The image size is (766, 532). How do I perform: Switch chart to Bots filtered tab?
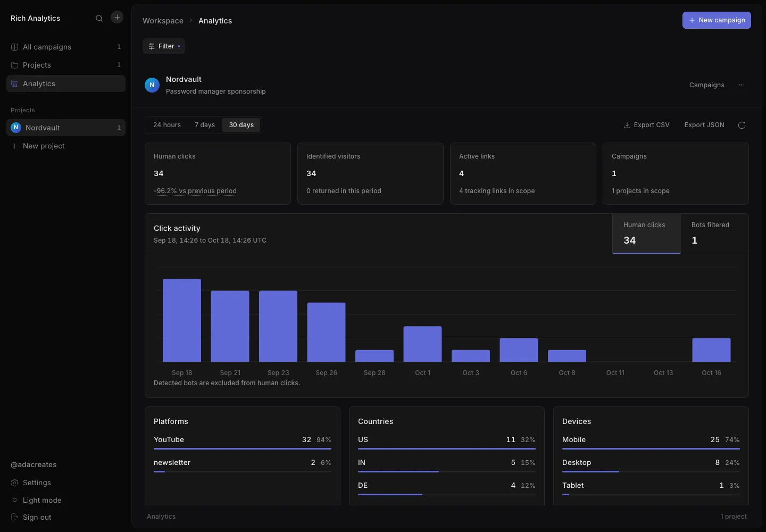tap(714, 234)
